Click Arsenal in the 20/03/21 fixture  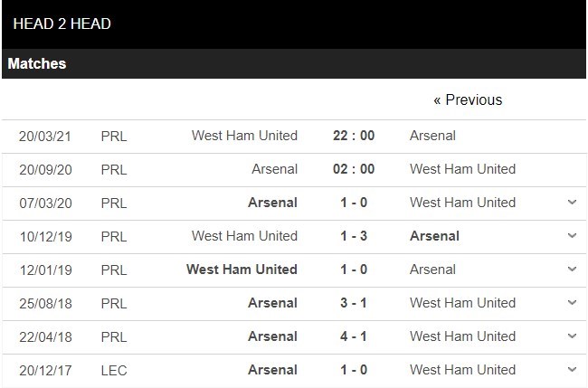[432, 136]
